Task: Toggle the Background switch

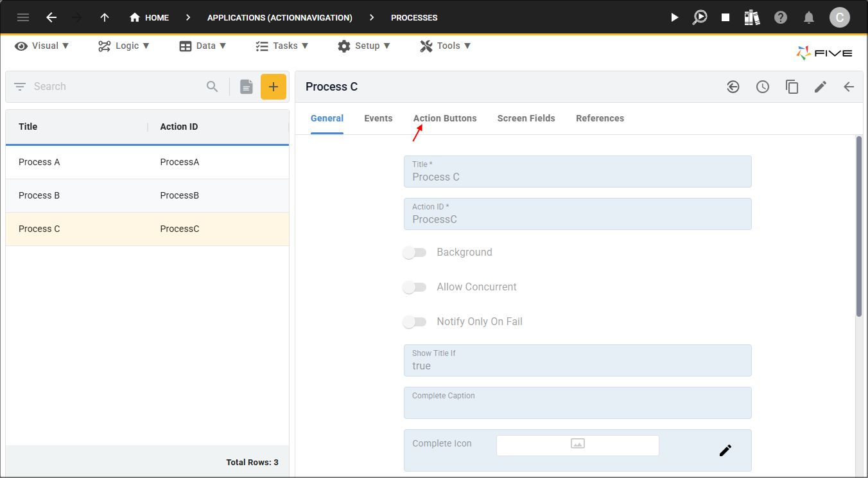Action: (x=415, y=252)
